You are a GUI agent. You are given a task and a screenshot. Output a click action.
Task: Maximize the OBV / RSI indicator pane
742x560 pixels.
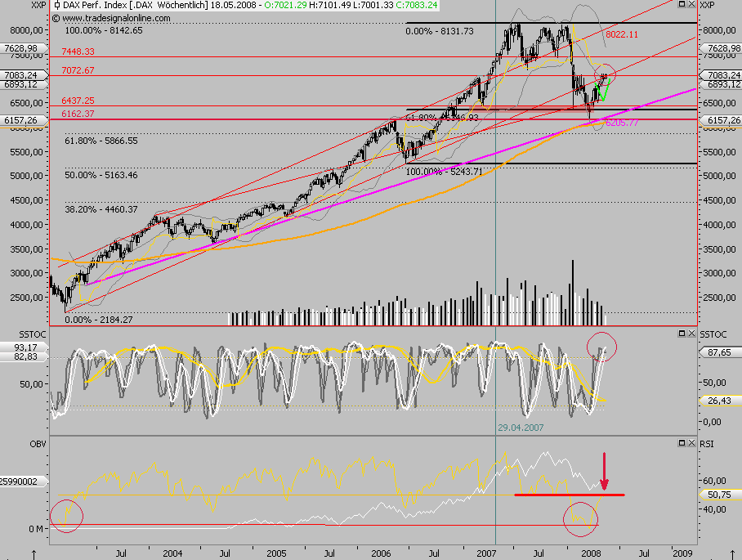(682, 442)
